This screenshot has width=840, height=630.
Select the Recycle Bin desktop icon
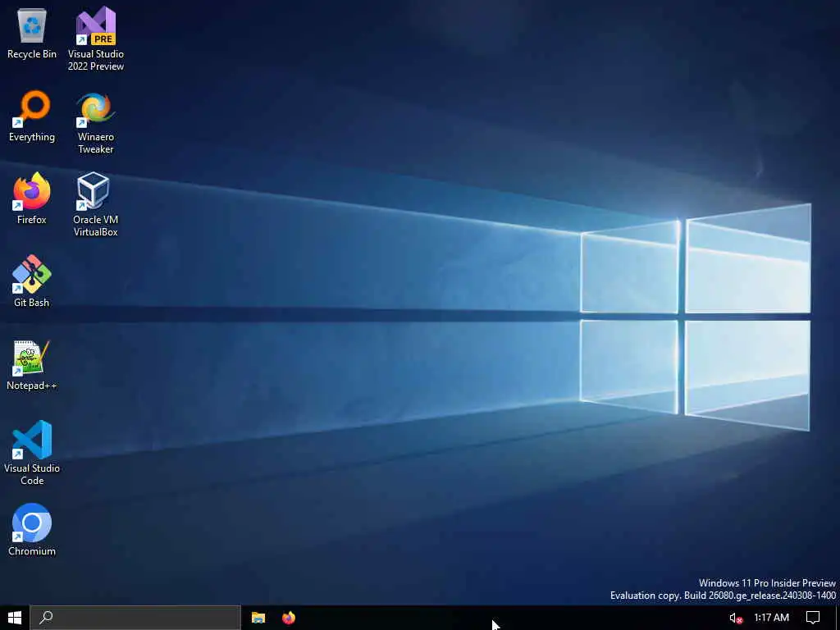pyautogui.click(x=32, y=33)
